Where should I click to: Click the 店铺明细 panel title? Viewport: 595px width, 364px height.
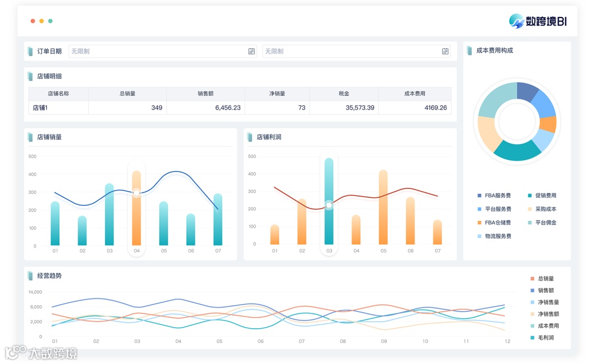pos(50,76)
